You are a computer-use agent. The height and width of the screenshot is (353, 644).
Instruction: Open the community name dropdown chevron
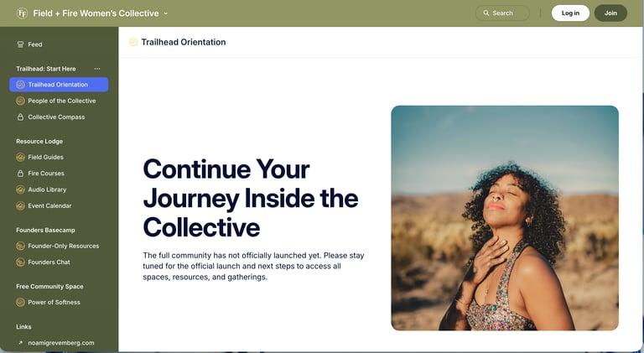tap(166, 13)
